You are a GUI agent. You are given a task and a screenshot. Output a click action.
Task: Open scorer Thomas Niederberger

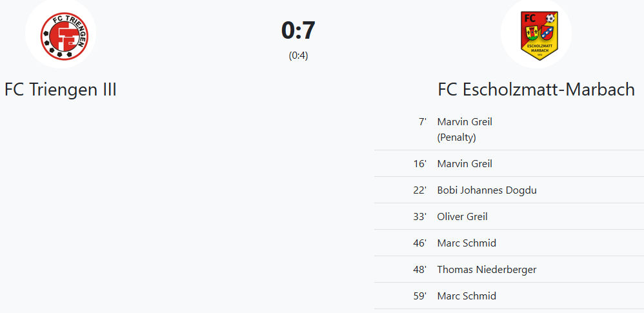coord(487,270)
